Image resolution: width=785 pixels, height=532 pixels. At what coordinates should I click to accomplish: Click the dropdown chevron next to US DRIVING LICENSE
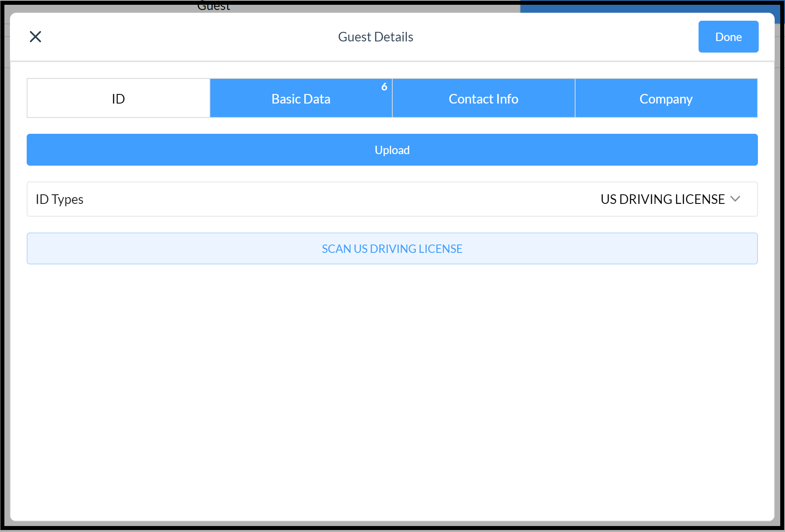[736, 199]
